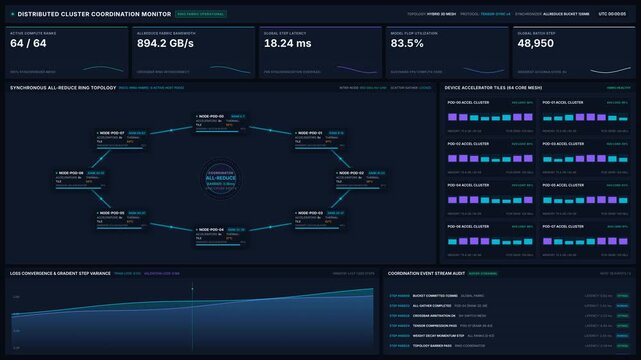Select the NODE-POD-01 node card
The width and height of the screenshot is (641, 360).
320,139
